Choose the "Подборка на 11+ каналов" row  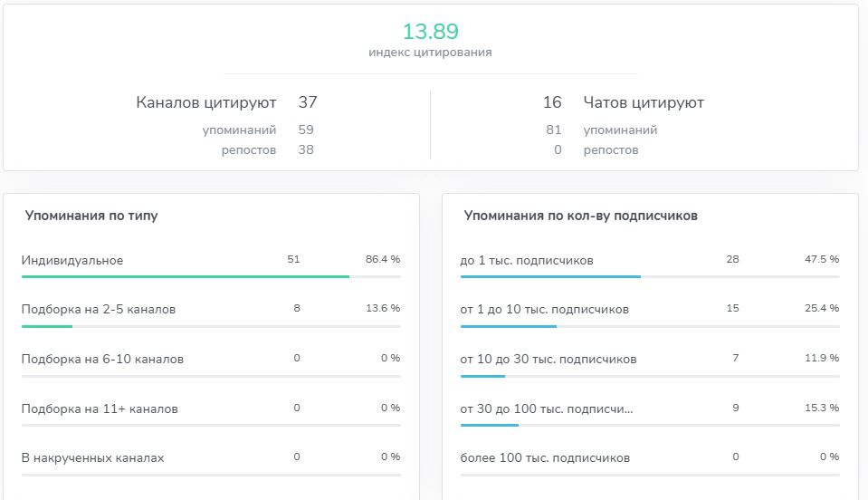click(100, 409)
